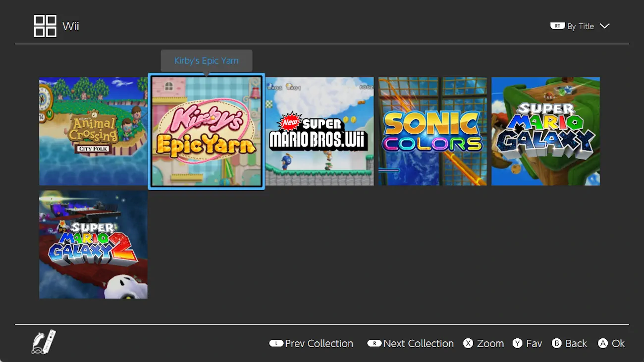Click the Wii remote icon in the footer
Image resolution: width=644 pixels, height=362 pixels.
[x=44, y=342]
